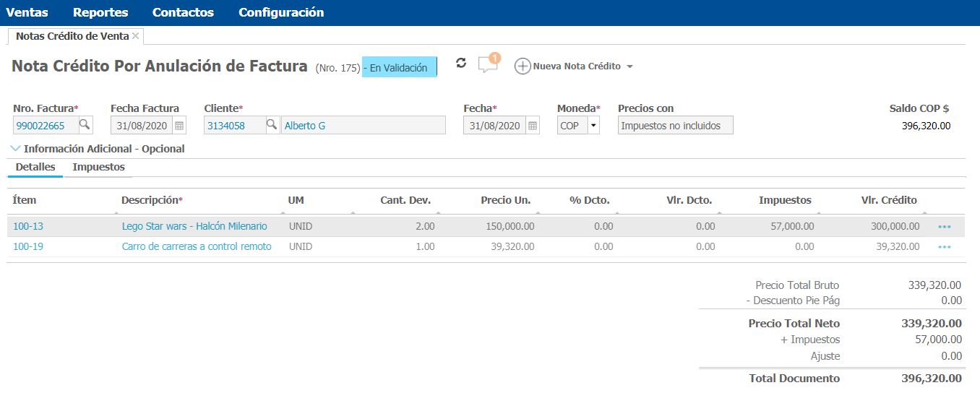Click the search magnifier next to Cliente code
The width and height of the screenshot is (980, 393).
pos(272,125)
